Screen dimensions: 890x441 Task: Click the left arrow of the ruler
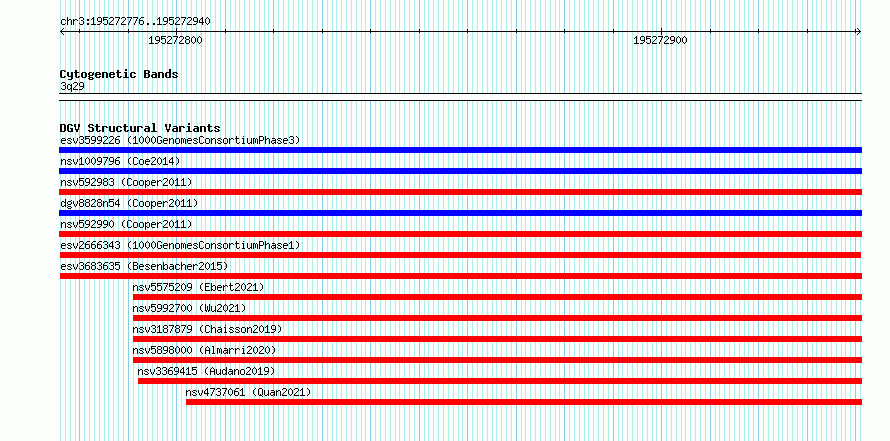pyautogui.click(x=62, y=31)
